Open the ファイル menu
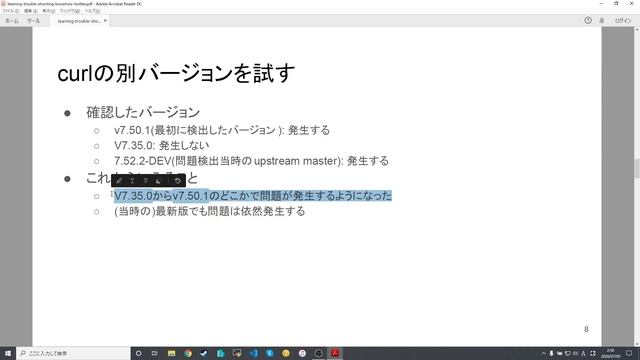Image resolution: width=640 pixels, height=360 pixels. (x=10, y=11)
